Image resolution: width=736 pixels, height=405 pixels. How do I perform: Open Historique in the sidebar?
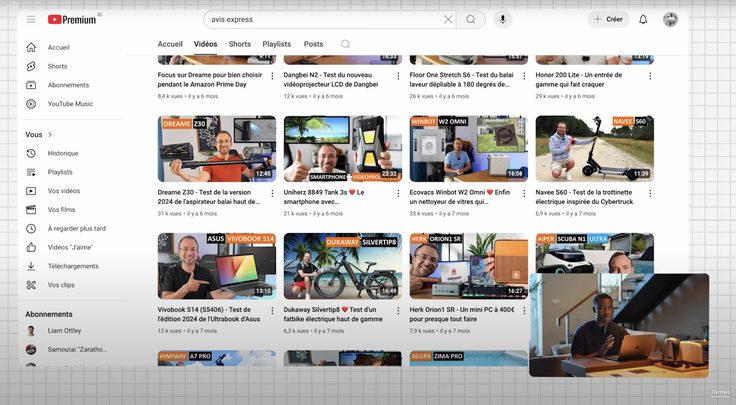[63, 153]
